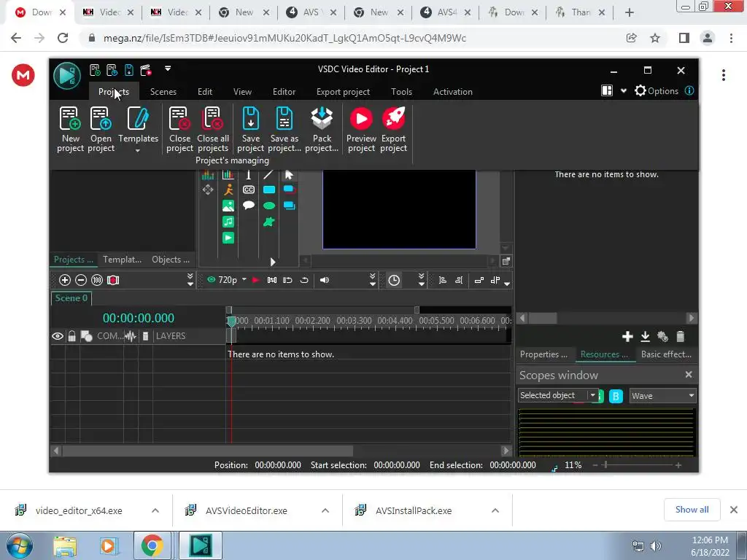The image size is (747, 560).
Task: Click the timeline playhead marker
Action: (231, 322)
